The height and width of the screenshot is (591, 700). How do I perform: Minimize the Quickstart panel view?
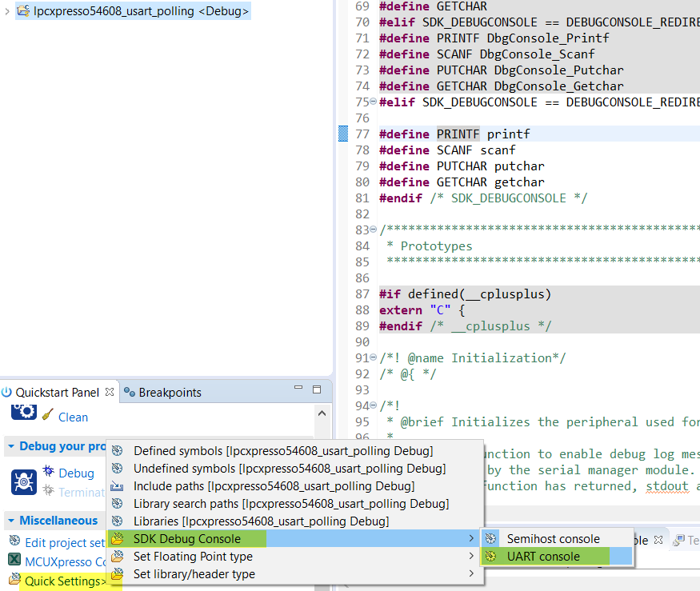tap(298, 388)
